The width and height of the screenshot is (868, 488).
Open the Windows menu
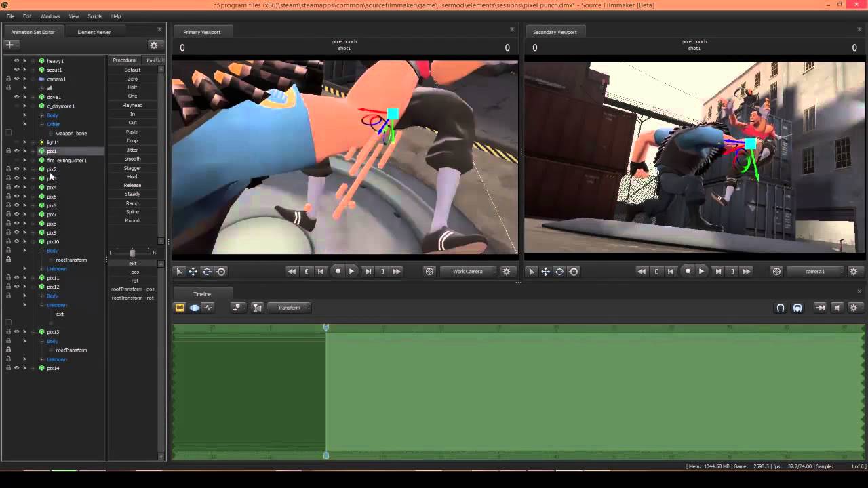[50, 16]
